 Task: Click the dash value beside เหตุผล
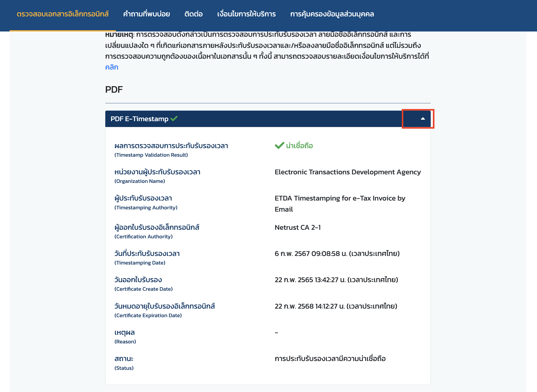coord(276,333)
